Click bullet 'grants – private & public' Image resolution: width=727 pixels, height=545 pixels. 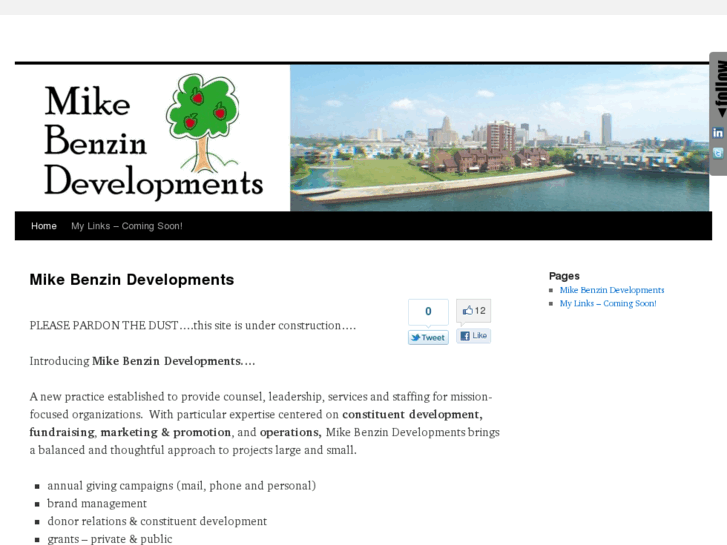pos(110,539)
